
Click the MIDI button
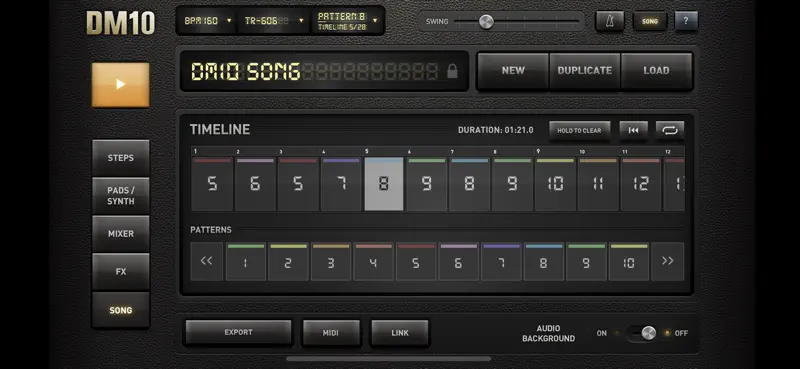(x=331, y=333)
